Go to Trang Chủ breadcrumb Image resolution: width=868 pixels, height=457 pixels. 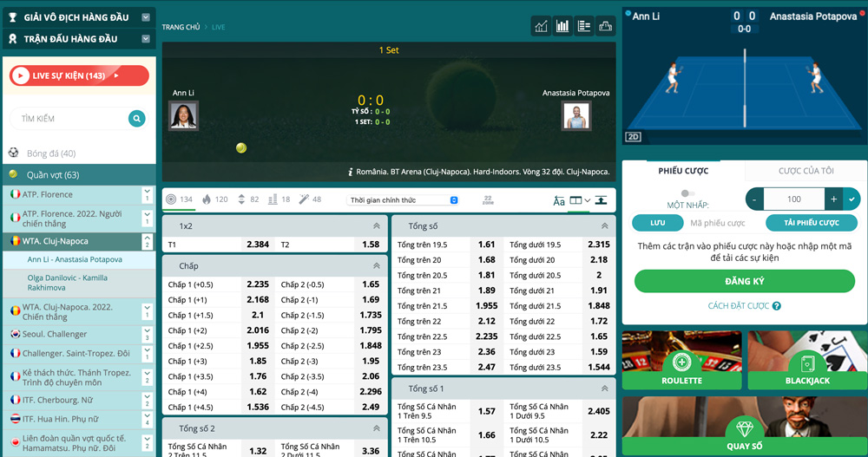(x=181, y=27)
